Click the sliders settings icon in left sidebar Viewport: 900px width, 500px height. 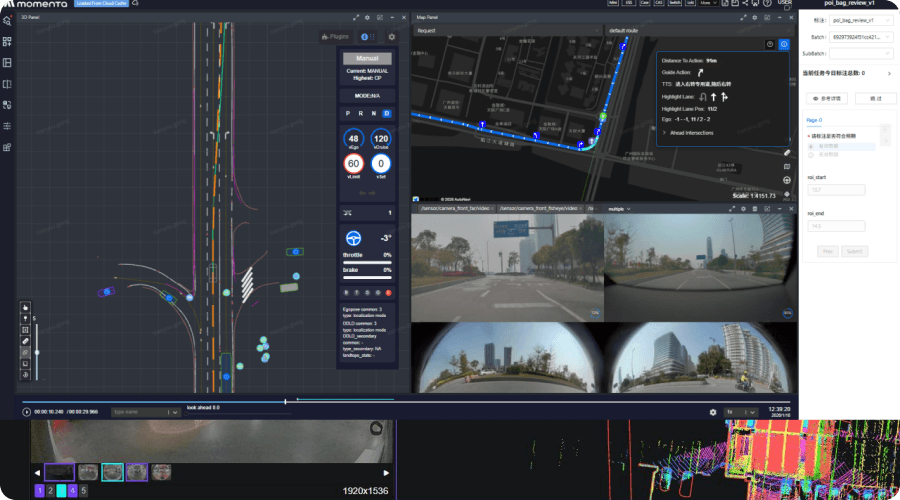tap(7, 126)
